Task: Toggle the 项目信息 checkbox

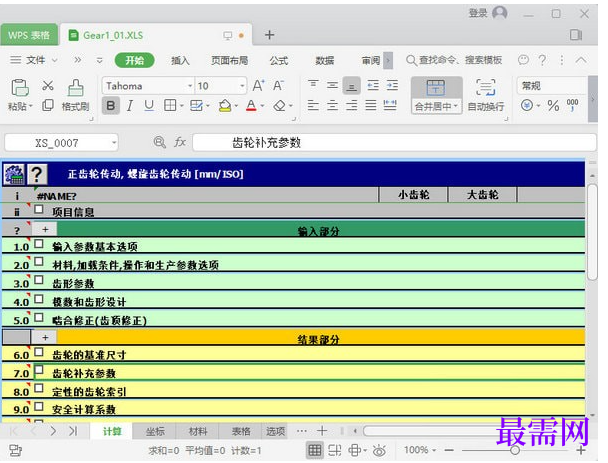Action: click(x=38, y=209)
